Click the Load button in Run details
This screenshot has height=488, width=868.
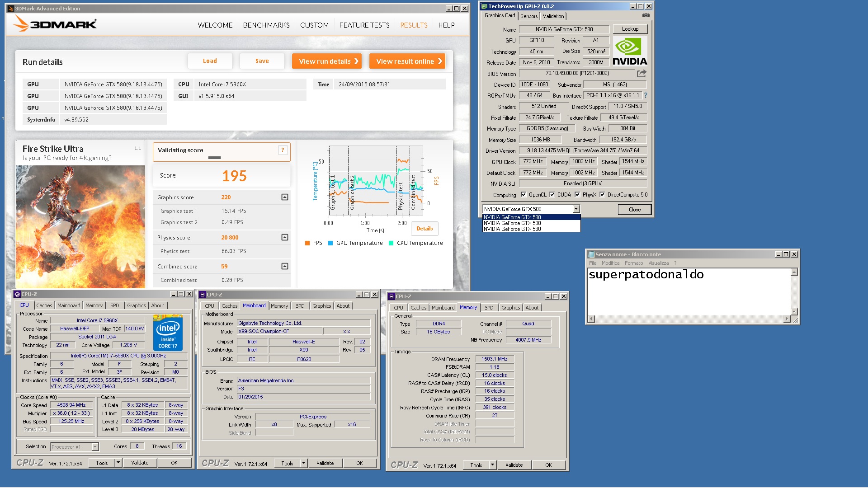[x=210, y=61]
